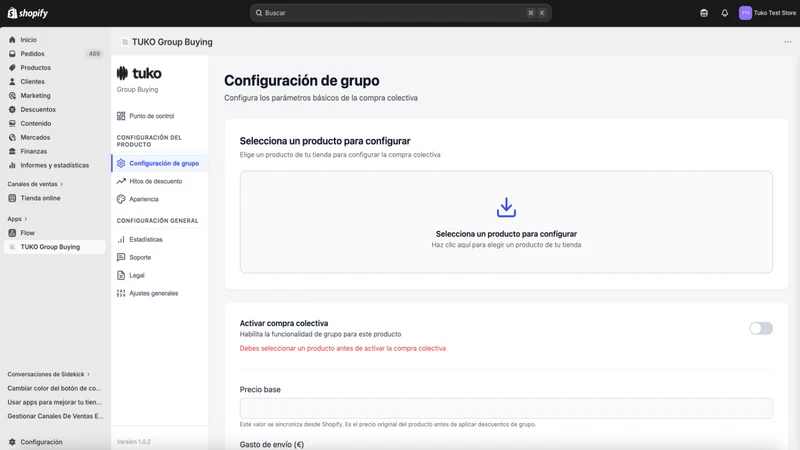Click the Buscar search field

(x=401, y=13)
